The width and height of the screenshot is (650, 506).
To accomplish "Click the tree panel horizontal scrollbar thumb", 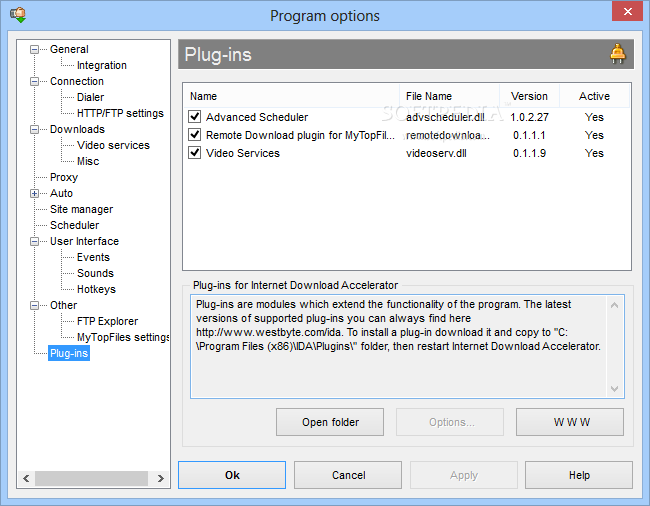I will click(92, 479).
